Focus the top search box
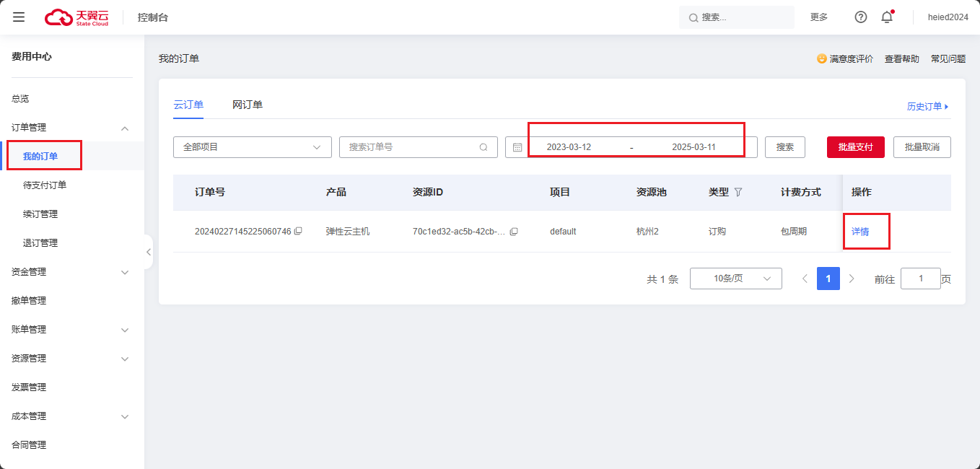980x469 pixels. point(736,17)
